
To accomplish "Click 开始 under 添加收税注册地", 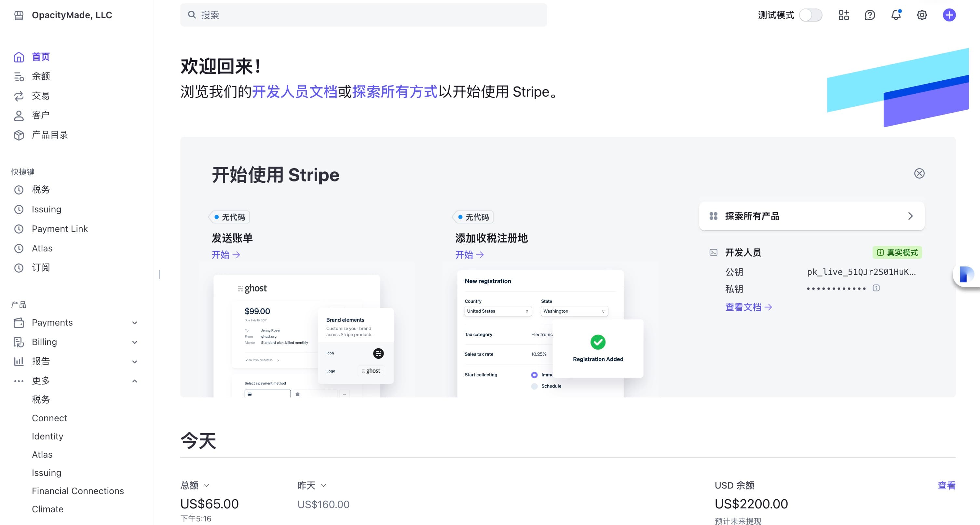I will coord(470,255).
